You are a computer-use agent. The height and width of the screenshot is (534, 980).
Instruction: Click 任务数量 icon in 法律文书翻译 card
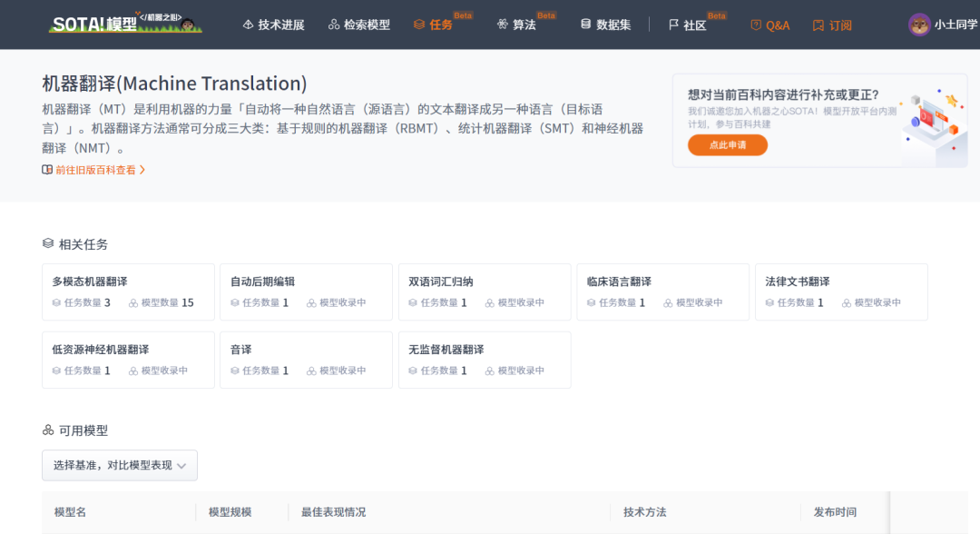click(769, 302)
